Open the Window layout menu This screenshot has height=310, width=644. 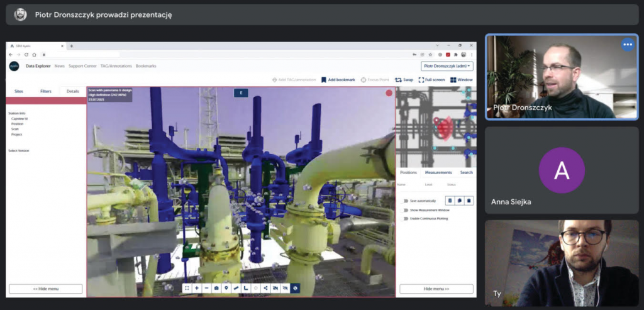coord(461,80)
